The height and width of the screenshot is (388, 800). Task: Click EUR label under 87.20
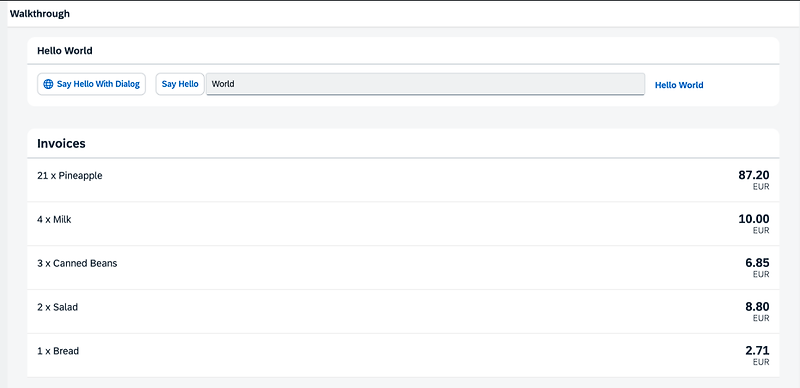click(761, 187)
